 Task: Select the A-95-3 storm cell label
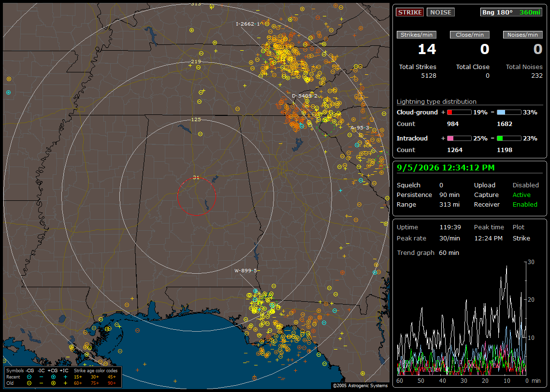(x=360, y=128)
